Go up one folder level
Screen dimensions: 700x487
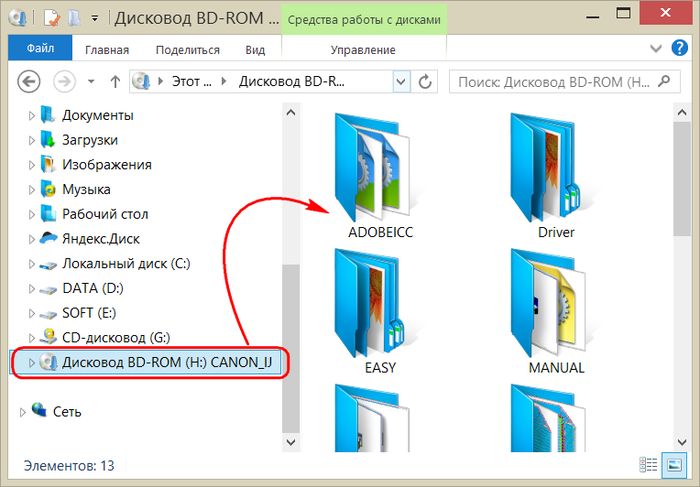coord(115,82)
